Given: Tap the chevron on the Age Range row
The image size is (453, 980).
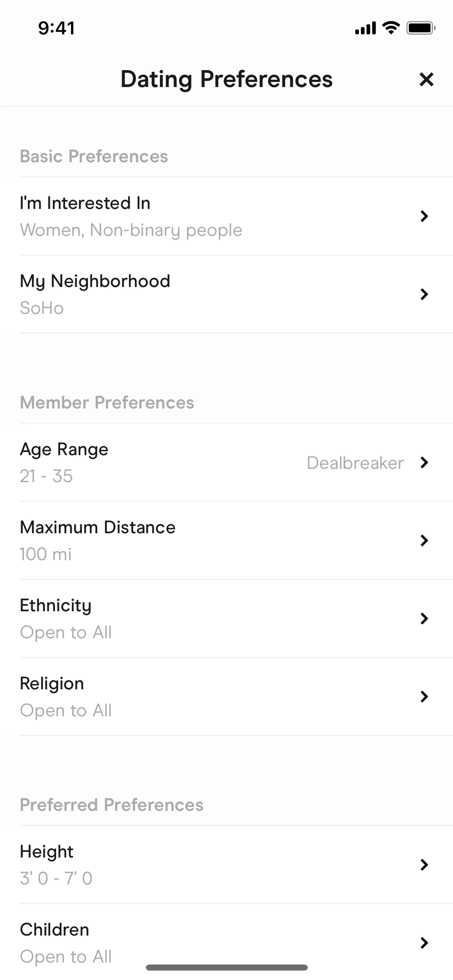Looking at the screenshot, I should 424,463.
